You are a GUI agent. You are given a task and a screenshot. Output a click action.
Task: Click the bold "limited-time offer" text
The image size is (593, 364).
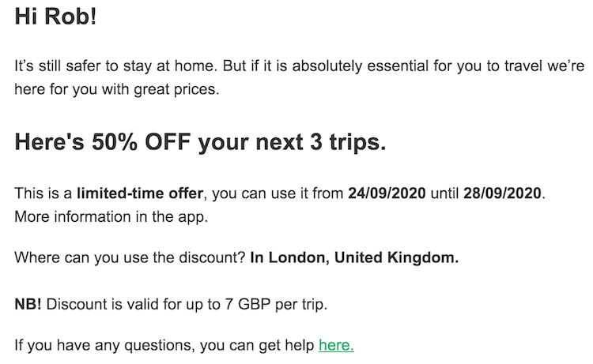[x=139, y=193]
